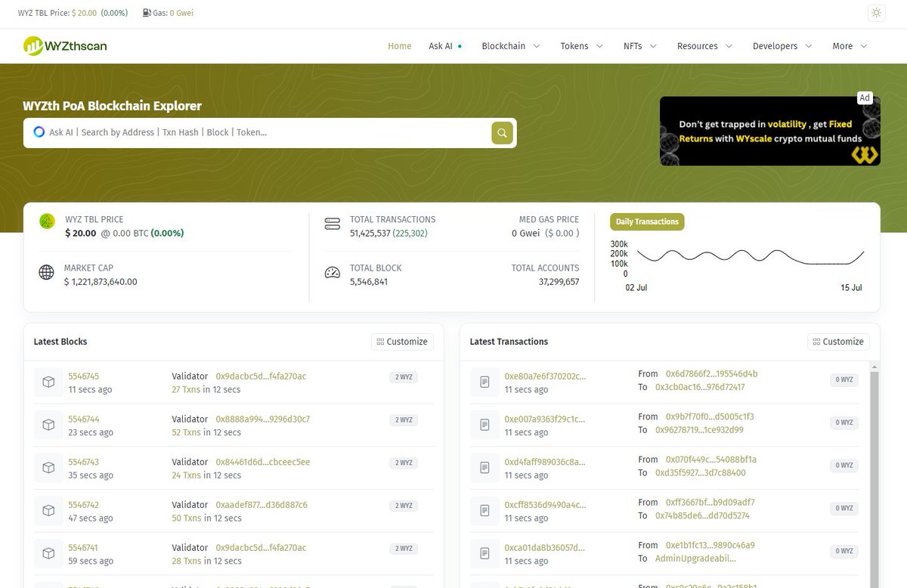Click document icon for transaction 0xe80a7e6f370202c
Screen dimensions: 907x588
tap(484, 382)
